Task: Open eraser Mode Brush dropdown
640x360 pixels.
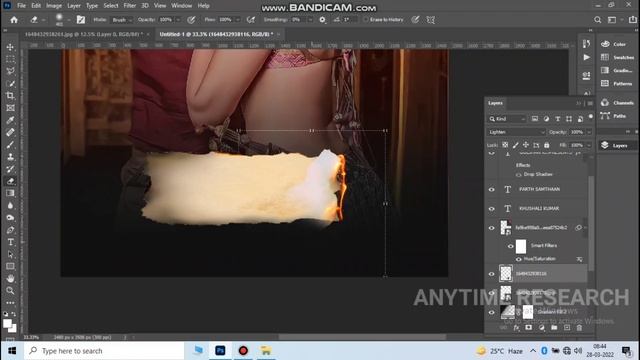Action: point(122,20)
